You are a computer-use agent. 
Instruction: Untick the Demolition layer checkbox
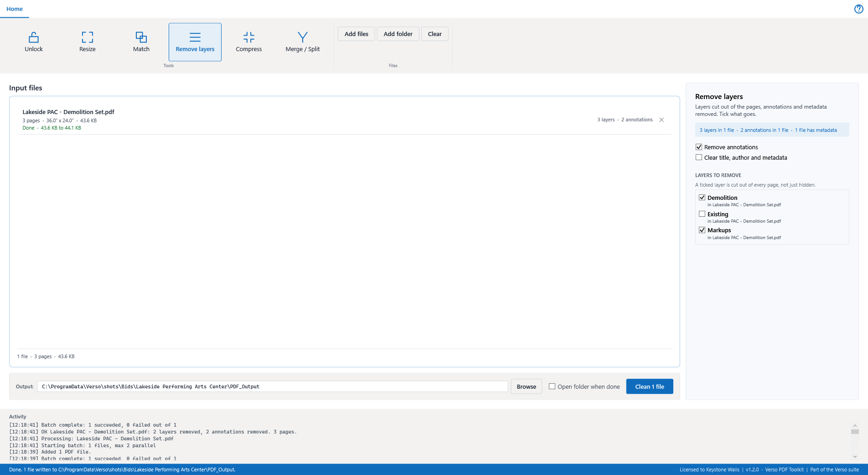pos(702,198)
